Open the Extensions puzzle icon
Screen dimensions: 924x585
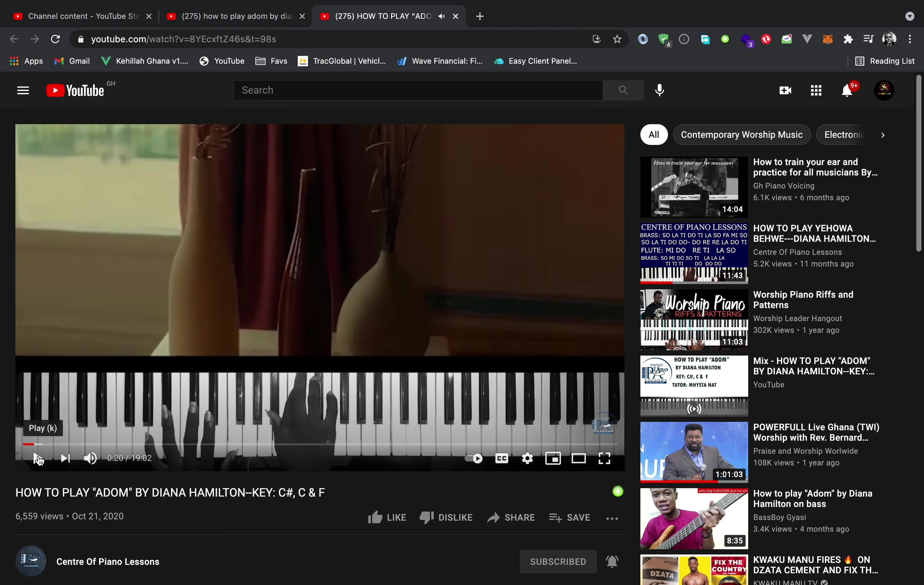tap(847, 39)
